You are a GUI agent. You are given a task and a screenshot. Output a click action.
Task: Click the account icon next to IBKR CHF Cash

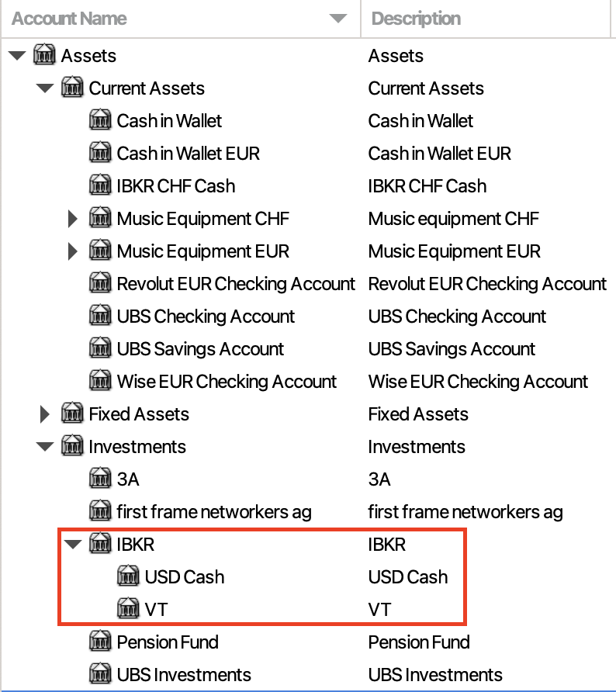click(x=100, y=185)
